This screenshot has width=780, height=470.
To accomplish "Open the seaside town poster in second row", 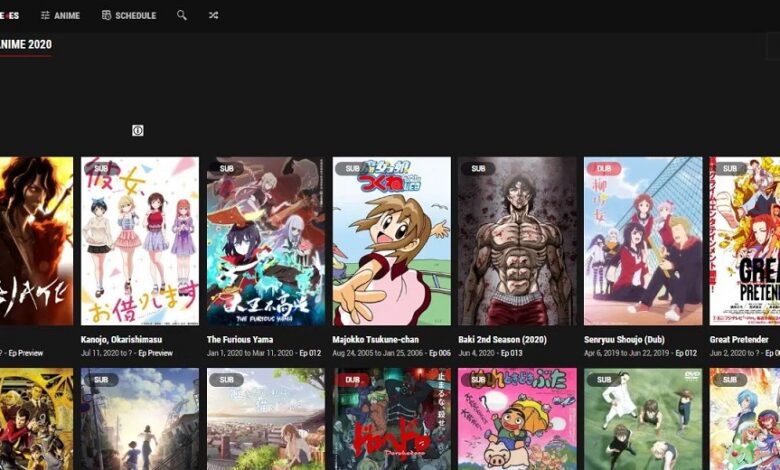I will pos(266,419).
